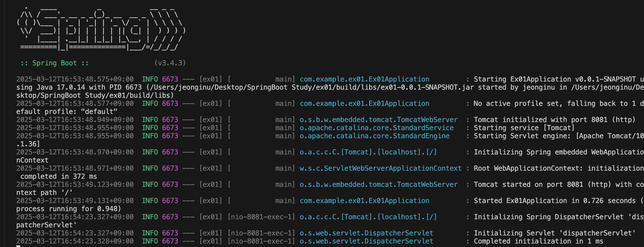Click timestamp 2025-03-12T16:53:48.575+09:00

point(75,79)
